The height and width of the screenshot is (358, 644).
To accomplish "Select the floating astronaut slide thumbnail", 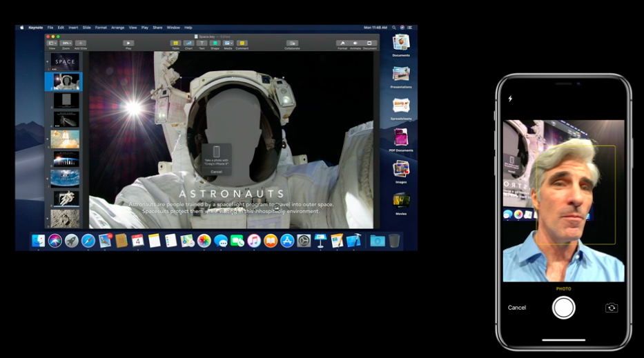I will tap(66, 198).
